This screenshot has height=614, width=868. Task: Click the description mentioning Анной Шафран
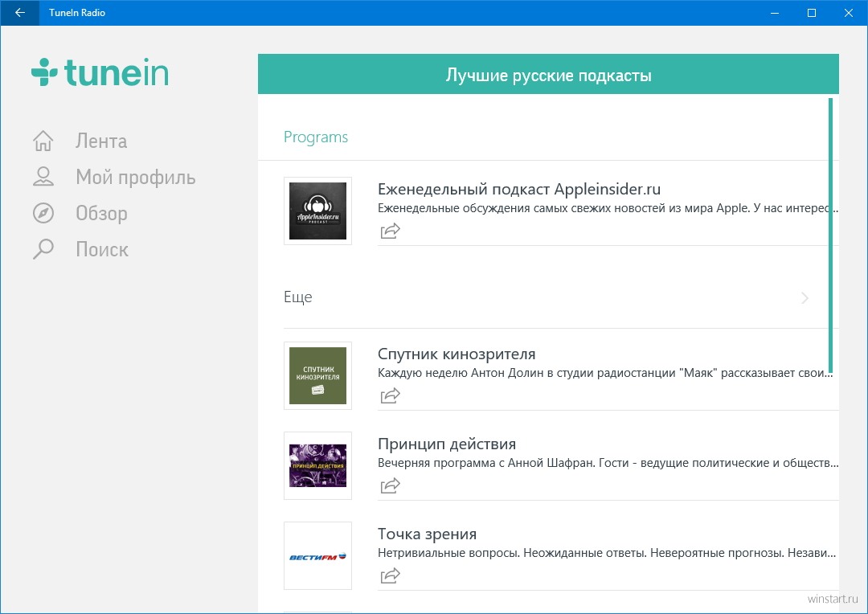[608, 463]
